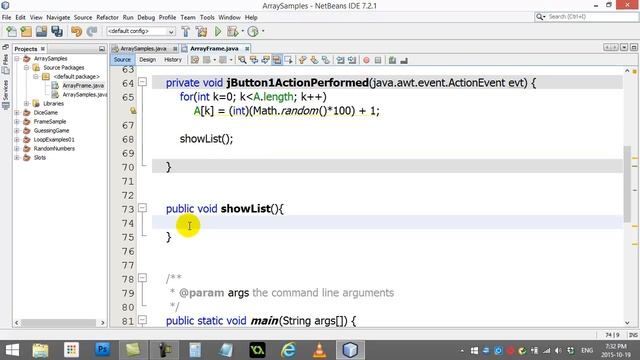The width and height of the screenshot is (640, 360).
Task: Open the Profile Project dropdown arrow
Action: pos(263,31)
